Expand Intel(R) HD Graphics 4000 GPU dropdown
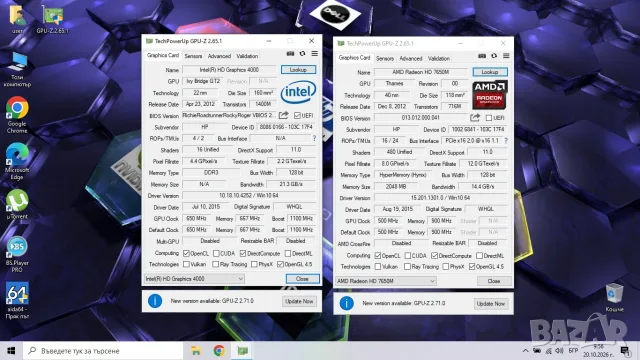Viewport: 640px width, 360px height. click(x=194, y=279)
